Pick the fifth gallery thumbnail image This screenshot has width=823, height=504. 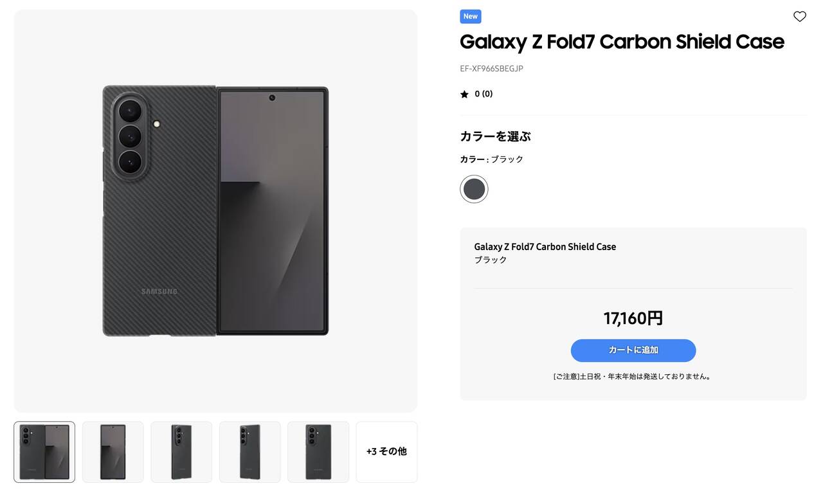tap(318, 452)
